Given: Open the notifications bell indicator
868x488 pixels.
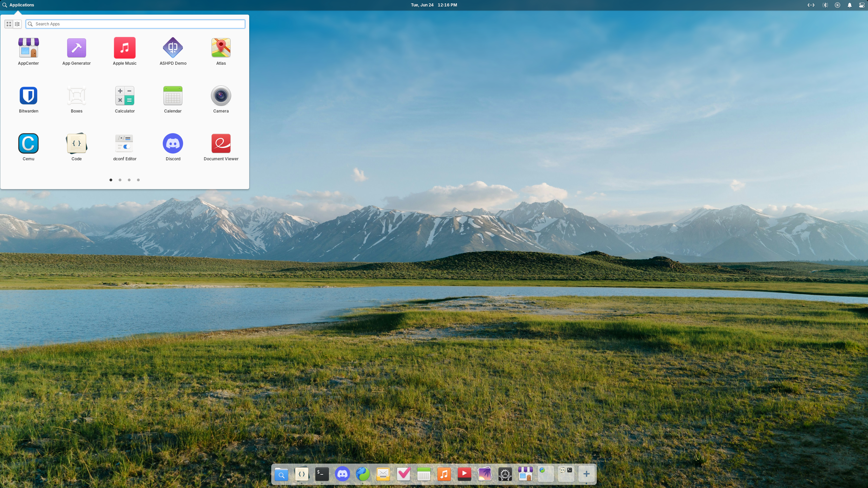Looking at the screenshot, I should coord(849,5).
